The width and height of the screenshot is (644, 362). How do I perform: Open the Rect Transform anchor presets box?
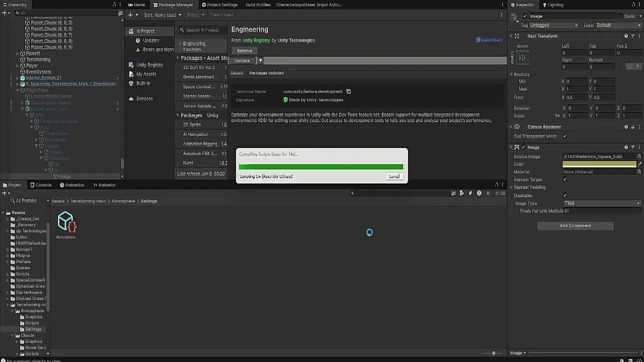click(x=522, y=58)
